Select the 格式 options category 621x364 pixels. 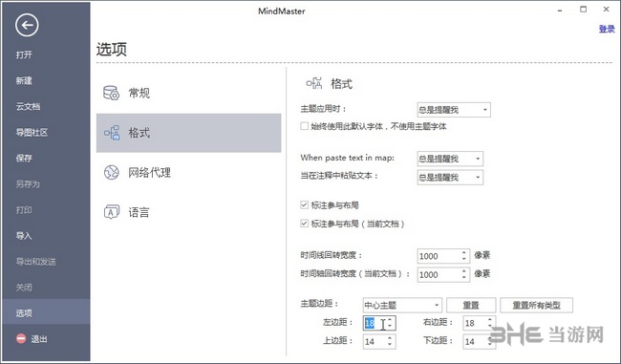click(x=188, y=133)
